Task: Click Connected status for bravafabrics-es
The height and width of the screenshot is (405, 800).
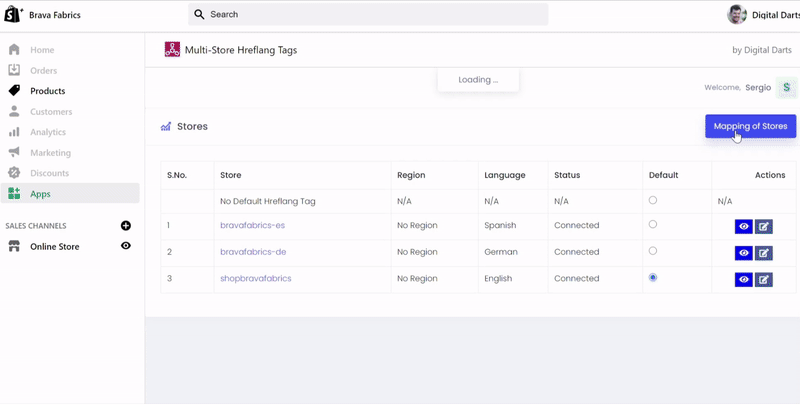Action: [x=577, y=225]
